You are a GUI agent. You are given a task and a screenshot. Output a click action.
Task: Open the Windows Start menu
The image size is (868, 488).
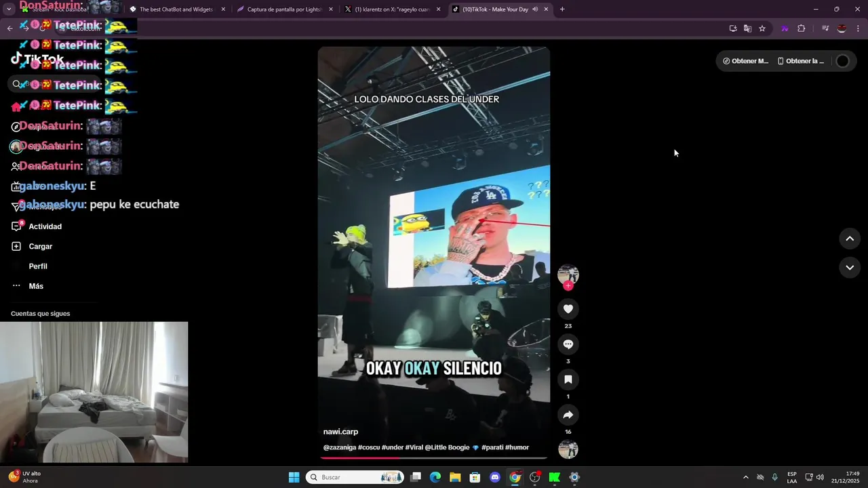click(x=294, y=477)
